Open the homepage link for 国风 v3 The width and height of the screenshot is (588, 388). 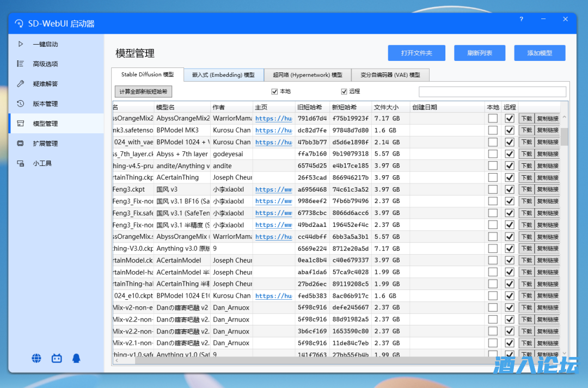click(x=273, y=190)
